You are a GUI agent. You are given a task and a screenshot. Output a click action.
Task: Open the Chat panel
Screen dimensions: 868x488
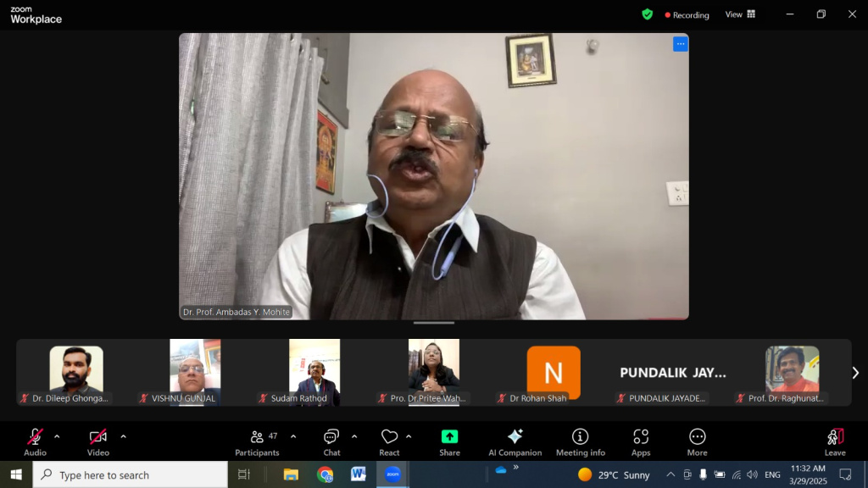point(331,441)
